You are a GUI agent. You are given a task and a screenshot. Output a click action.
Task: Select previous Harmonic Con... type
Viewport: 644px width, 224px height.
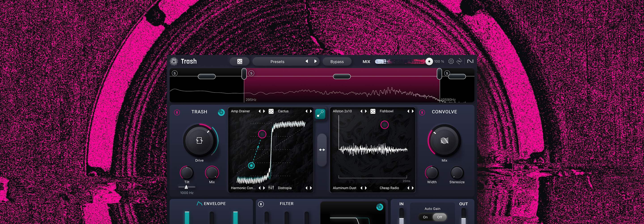[259, 188]
